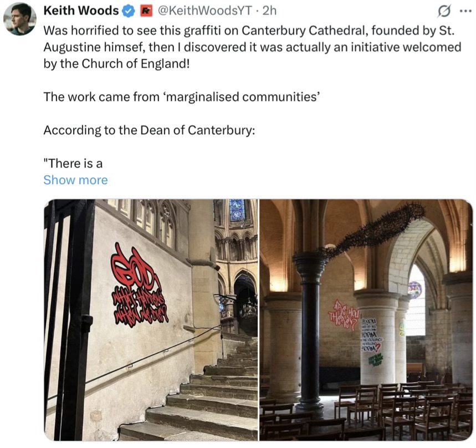The height and width of the screenshot is (448, 476).
Task: Click the Keith Woods display name
Action: point(81,11)
